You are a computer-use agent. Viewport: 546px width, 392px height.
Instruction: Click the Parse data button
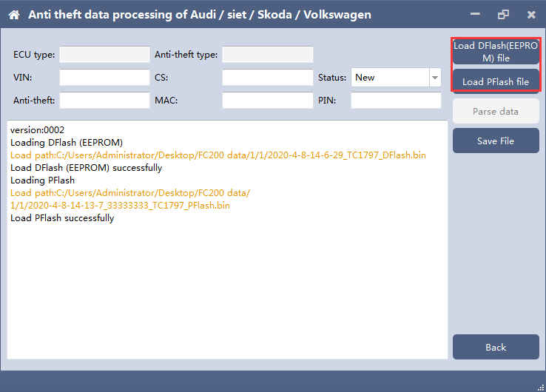(x=496, y=112)
